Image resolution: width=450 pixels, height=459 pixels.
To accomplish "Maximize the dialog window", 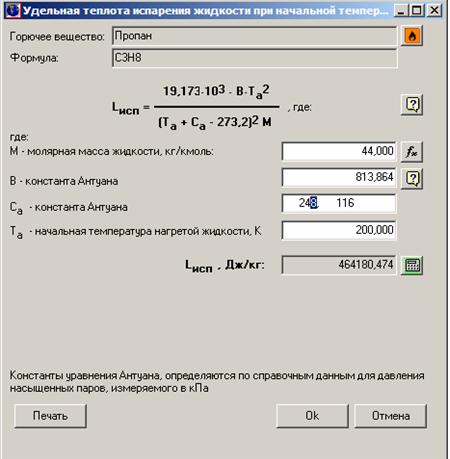I will (417, 10).
